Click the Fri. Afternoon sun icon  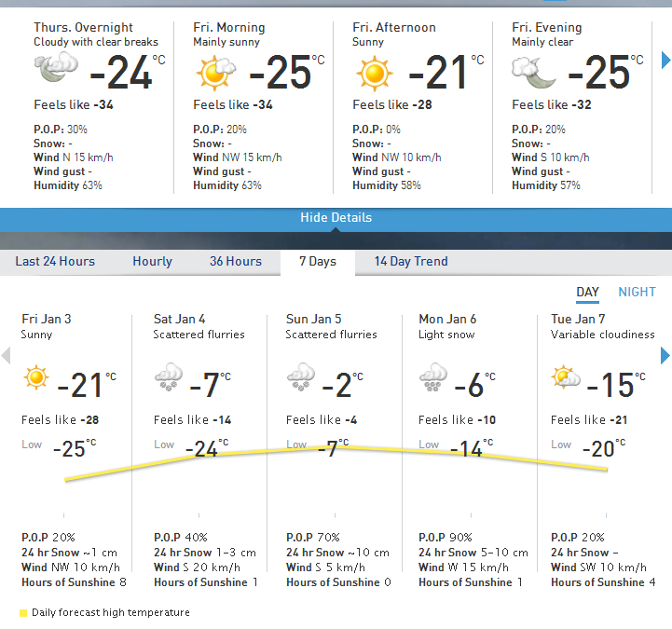tap(373, 72)
